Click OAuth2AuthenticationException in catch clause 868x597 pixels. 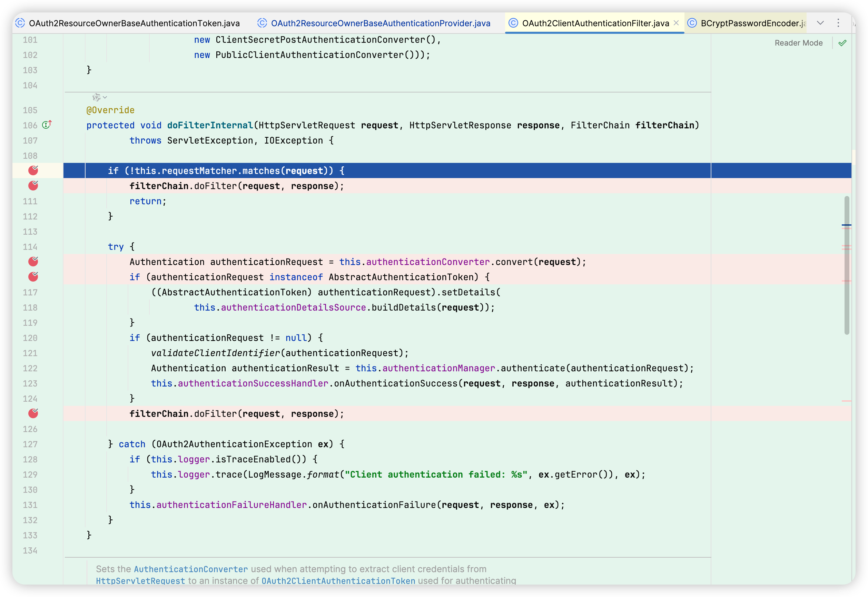coord(234,444)
